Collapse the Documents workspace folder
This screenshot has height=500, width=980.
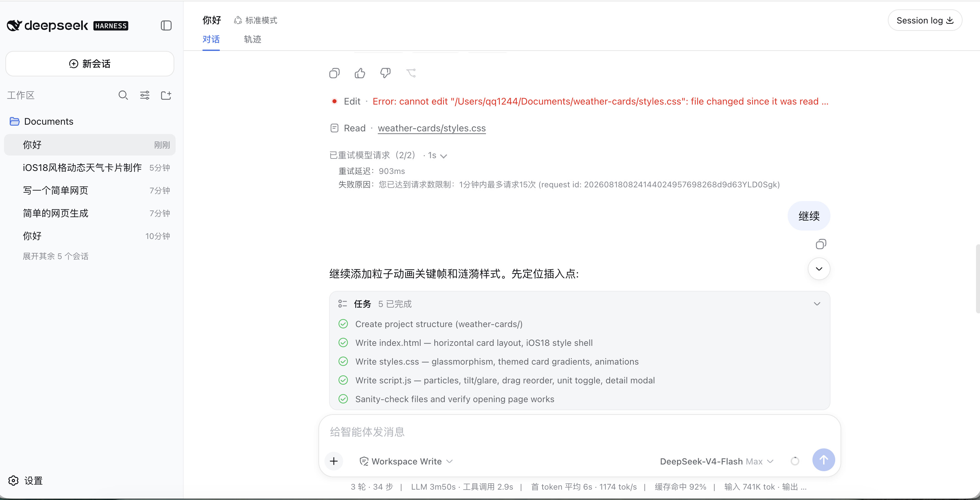[41, 121]
